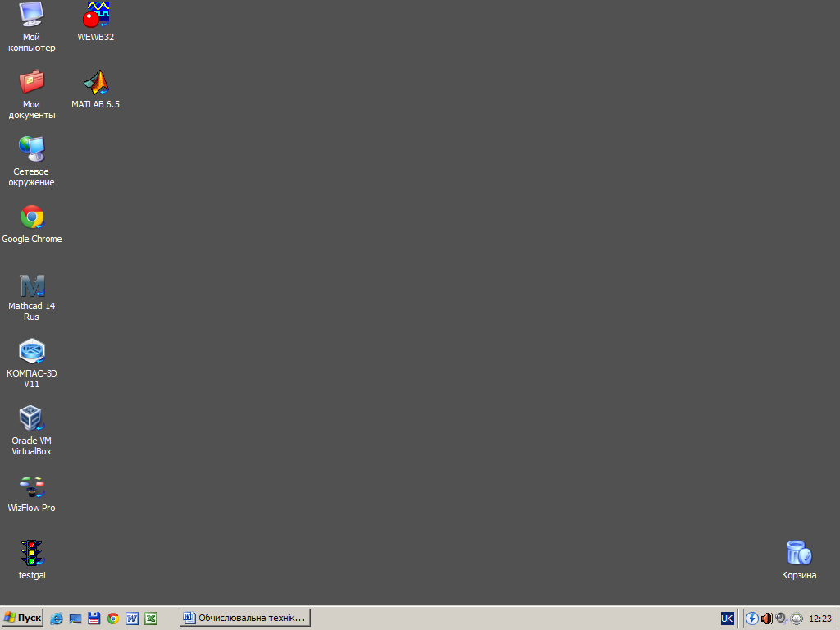Open the orange speaker volume tray icon

point(767,619)
